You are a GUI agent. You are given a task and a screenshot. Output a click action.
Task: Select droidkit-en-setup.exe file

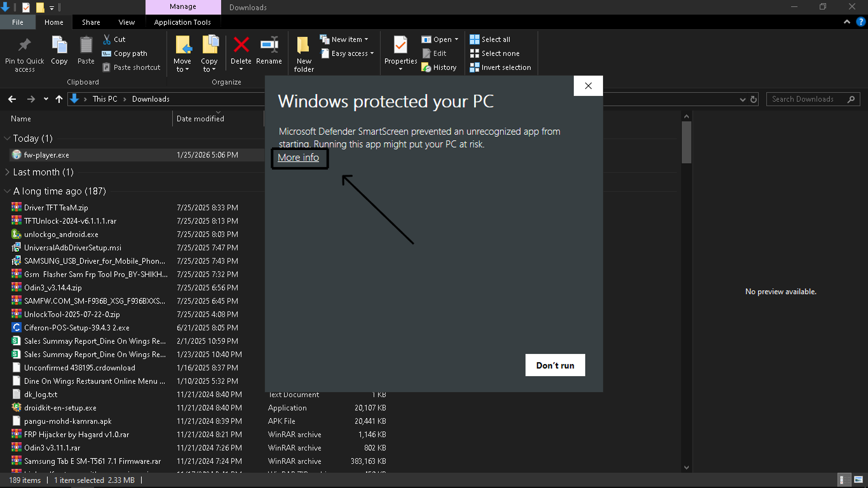(60, 408)
